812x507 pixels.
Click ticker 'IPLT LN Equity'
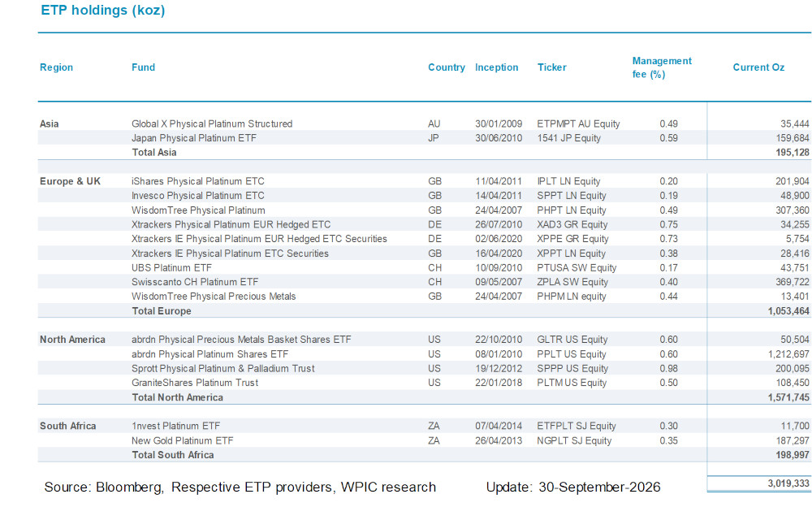568,181
